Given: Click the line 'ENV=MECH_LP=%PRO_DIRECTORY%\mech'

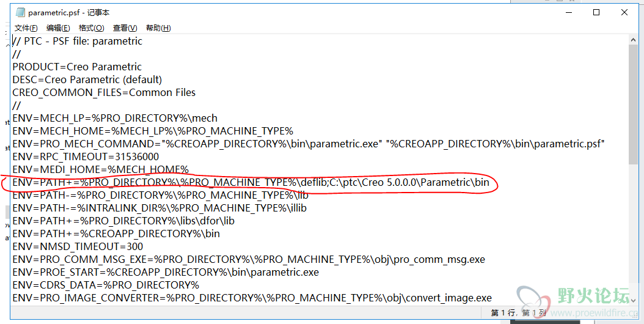Looking at the screenshot, I should click(115, 118).
